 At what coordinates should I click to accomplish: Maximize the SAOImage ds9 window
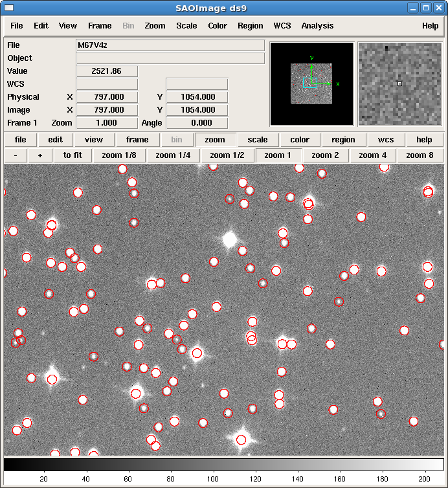[x=426, y=8]
